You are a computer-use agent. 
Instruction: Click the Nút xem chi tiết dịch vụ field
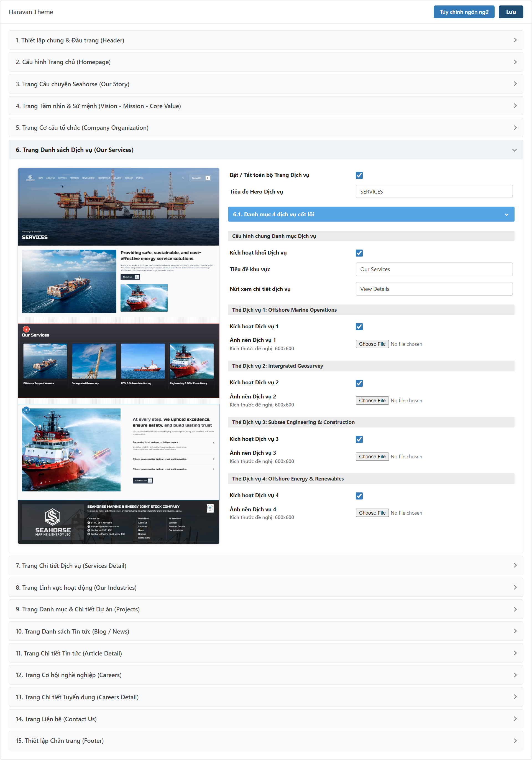coord(434,289)
